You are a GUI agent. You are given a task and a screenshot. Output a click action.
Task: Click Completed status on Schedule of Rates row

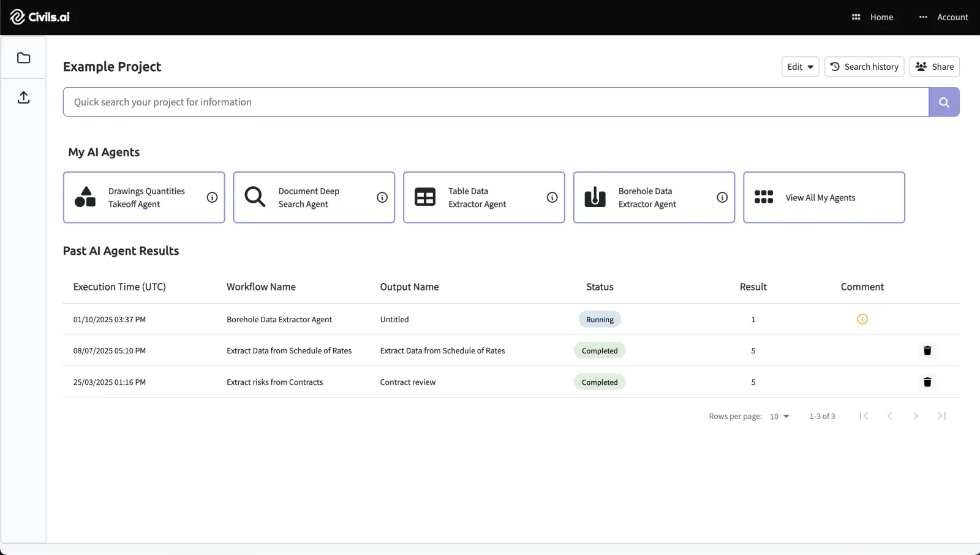coord(600,350)
